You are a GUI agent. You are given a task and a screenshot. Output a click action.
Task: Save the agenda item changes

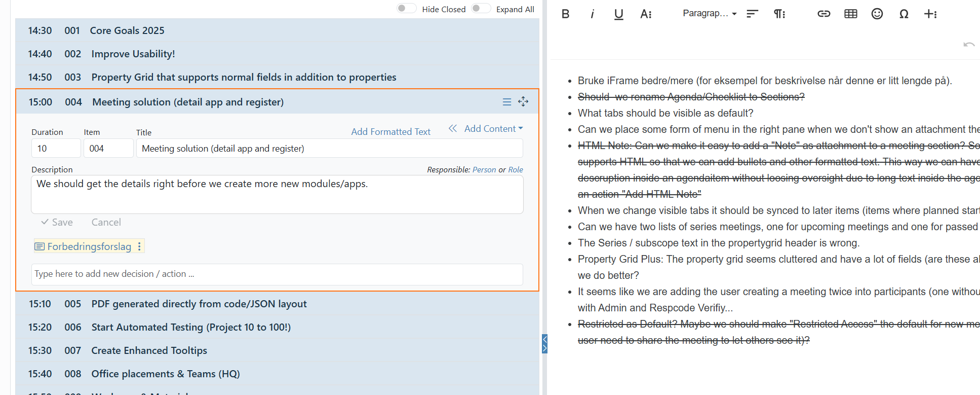[x=57, y=223]
